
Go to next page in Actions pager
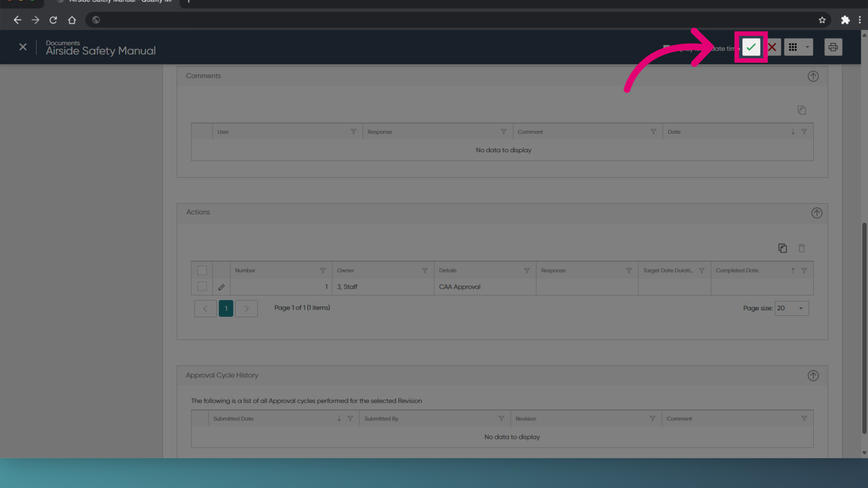click(246, 309)
